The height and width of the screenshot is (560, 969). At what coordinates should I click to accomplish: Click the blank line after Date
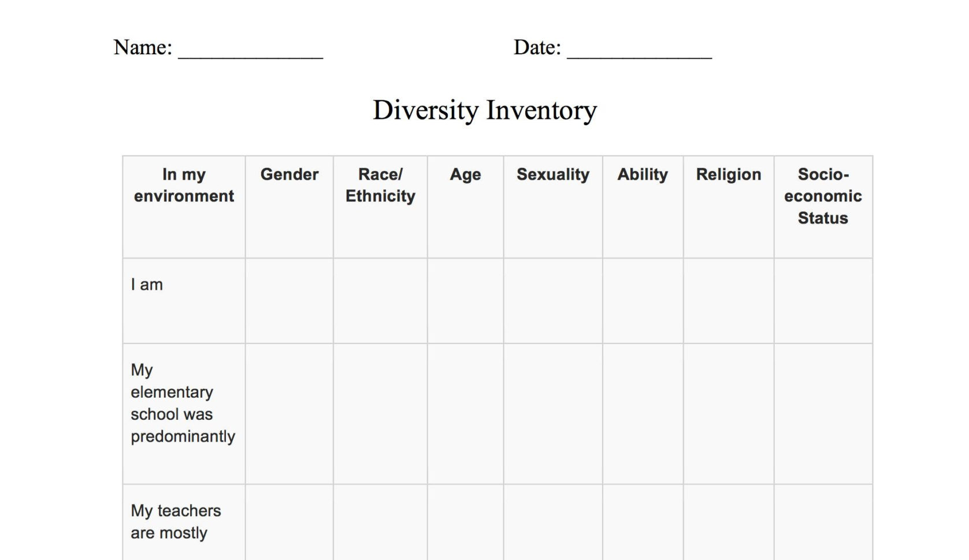pos(639,51)
